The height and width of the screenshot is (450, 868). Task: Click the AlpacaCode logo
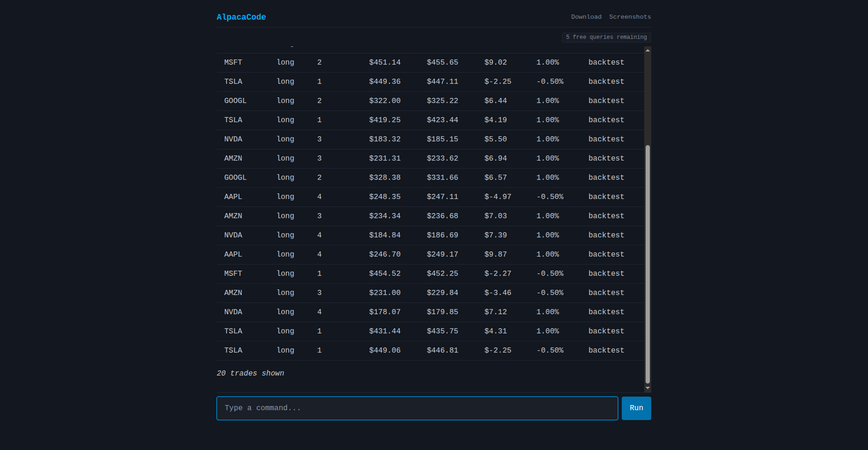[241, 17]
